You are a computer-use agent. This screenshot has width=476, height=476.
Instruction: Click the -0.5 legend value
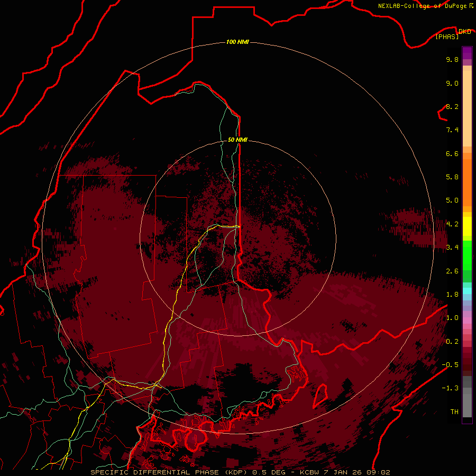pyautogui.click(x=450, y=365)
